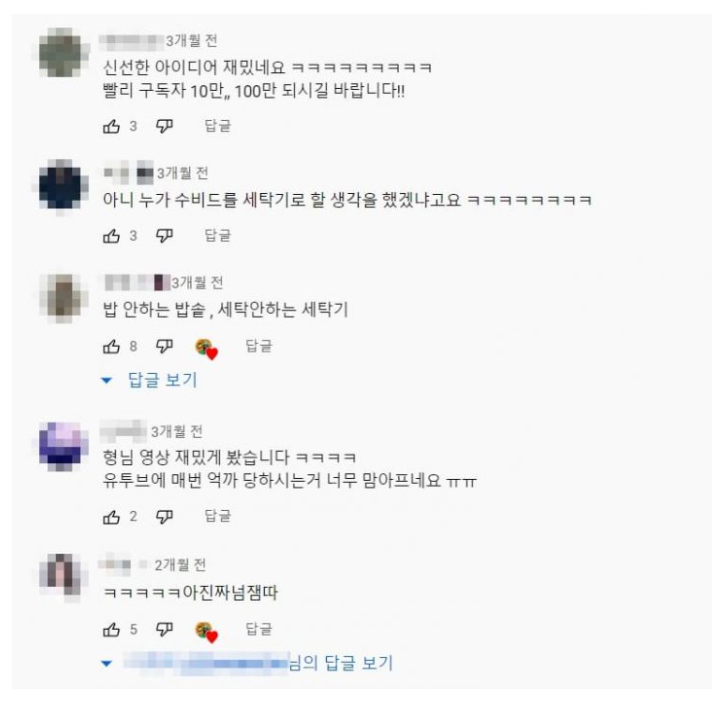Screen dimensions: 716x703
Task: Like the 형님 영상 재밌게 comment
Action: [x=111, y=517]
